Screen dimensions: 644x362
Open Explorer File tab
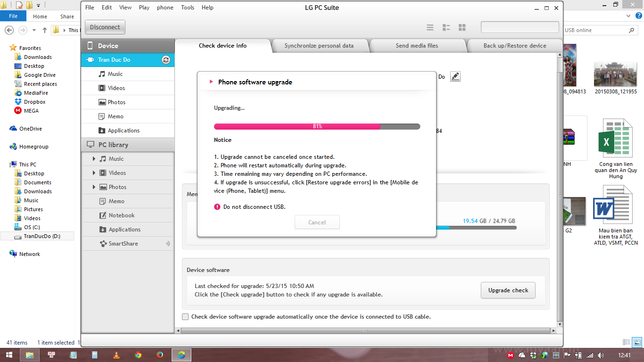click(13, 16)
